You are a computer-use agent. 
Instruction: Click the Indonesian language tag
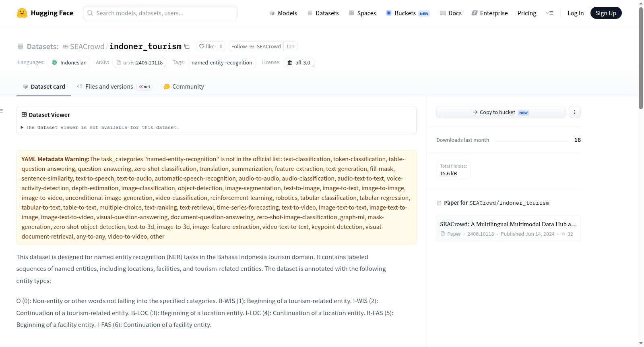[x=69, y=62]
